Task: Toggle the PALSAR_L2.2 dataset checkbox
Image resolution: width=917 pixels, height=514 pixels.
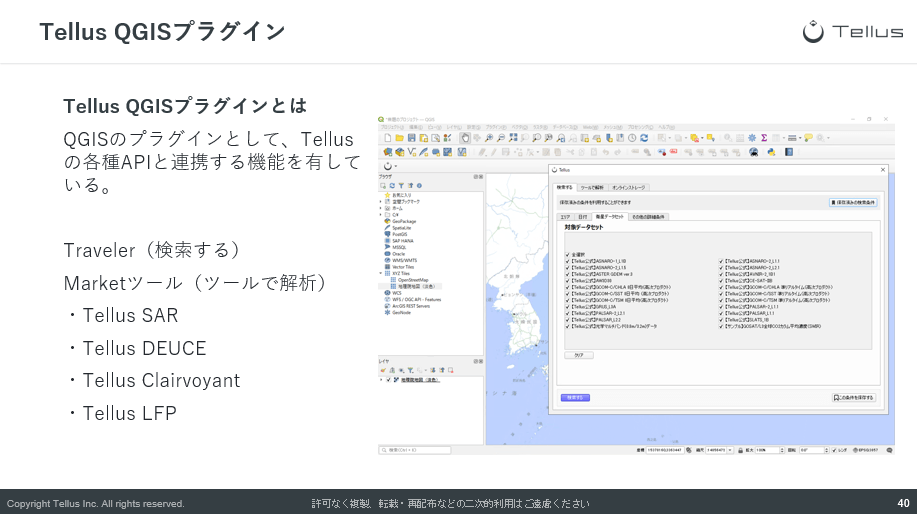Action: click(567, 320)
